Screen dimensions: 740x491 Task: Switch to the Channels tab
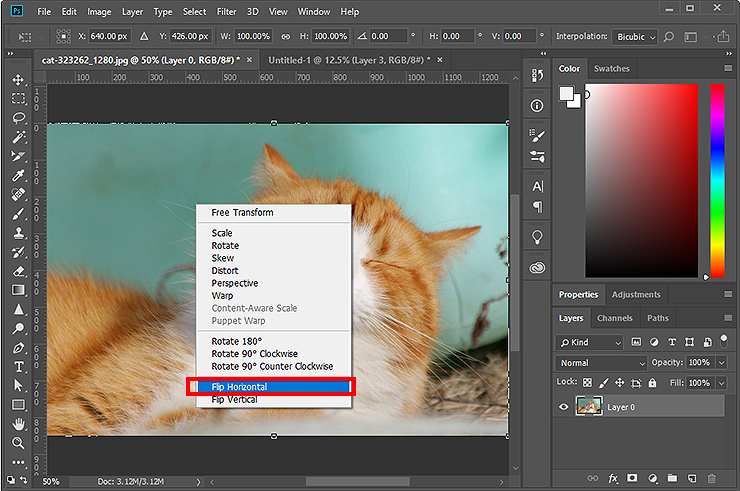point(614,318)
